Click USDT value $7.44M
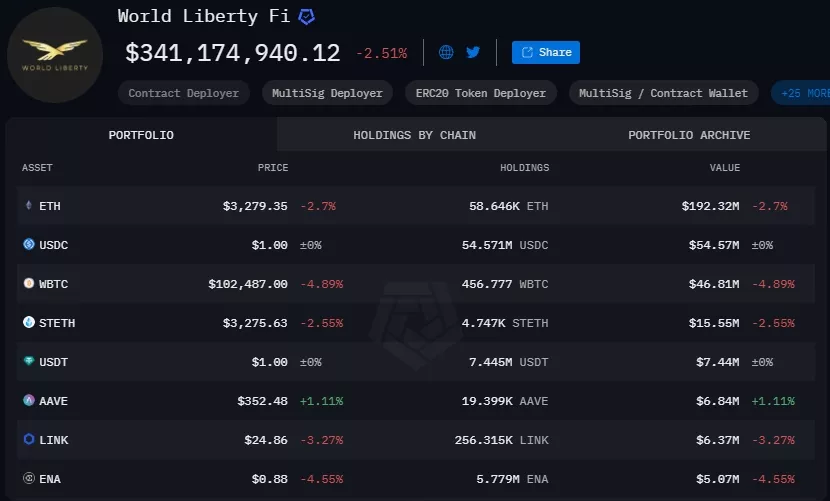The width and height of the screenshot is (830, 501). 718,362
